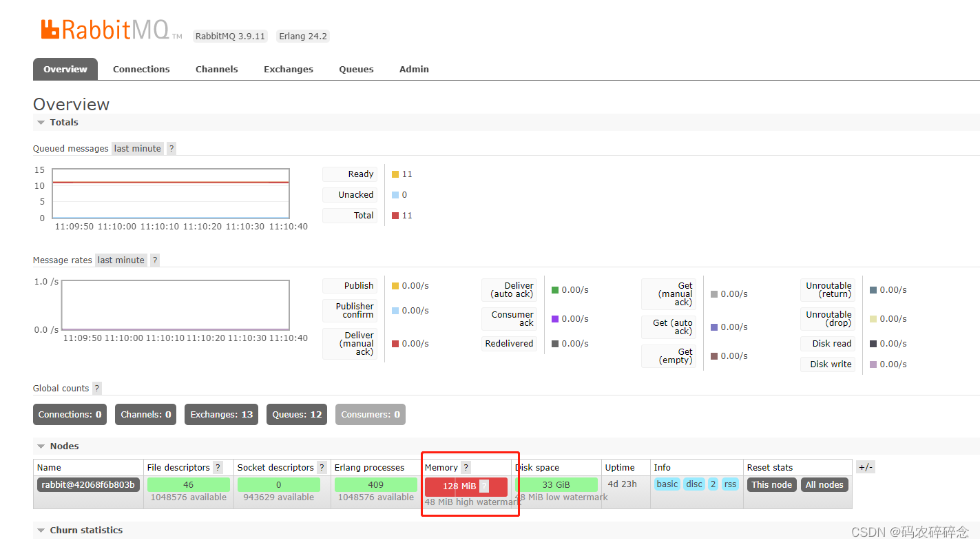This screenshot has width=980, height=545.
Task: Open the Exchanges tab
Action: (x=289, y=69)
